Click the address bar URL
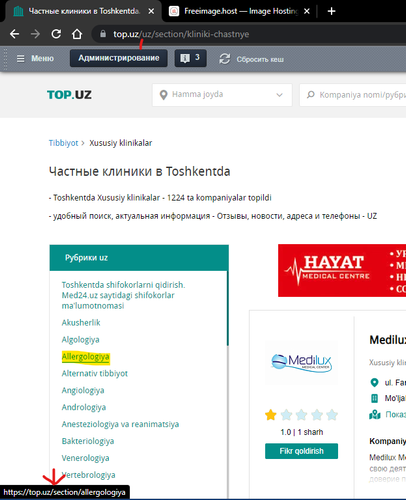Screen dimensions: 406x500 [181, 34]
